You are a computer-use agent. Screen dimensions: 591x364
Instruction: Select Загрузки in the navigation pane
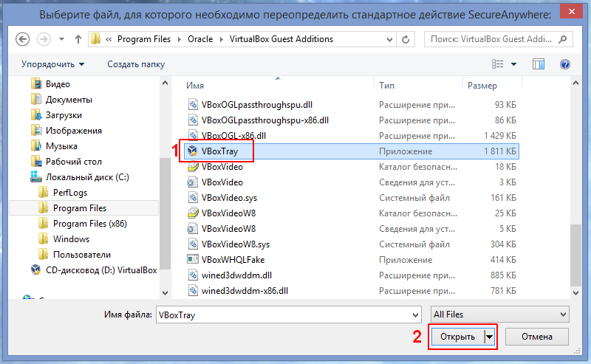click(64, 115)
